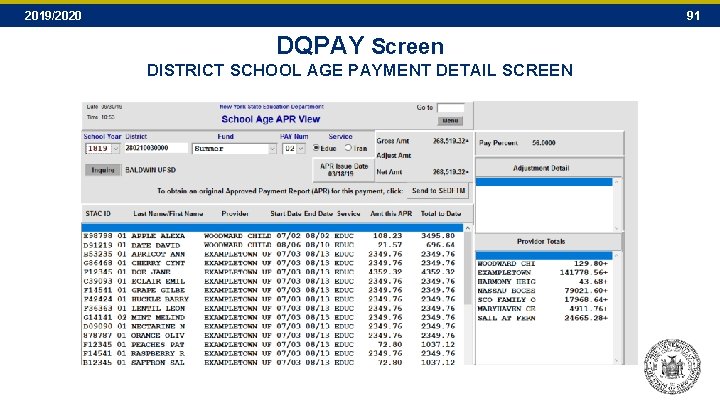This screenshot has width=720, height=405.
Task: Click the BALDWIN UFSD district name
Action: coord(151,170)
